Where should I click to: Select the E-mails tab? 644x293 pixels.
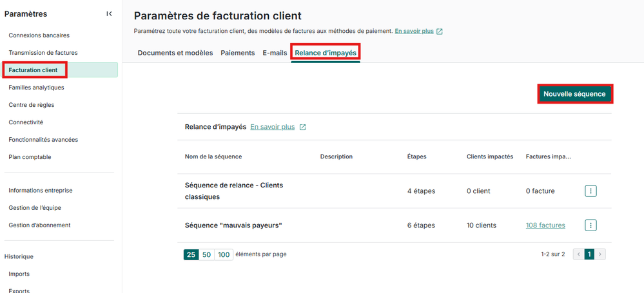click(x=275, y=53)
